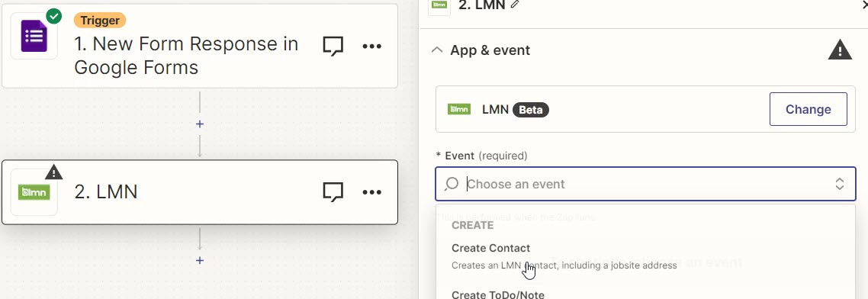The image size is (868, 299).
Task: Click the LMN logo in step 2
Action: pyautogui.click(x=34, y=192)
